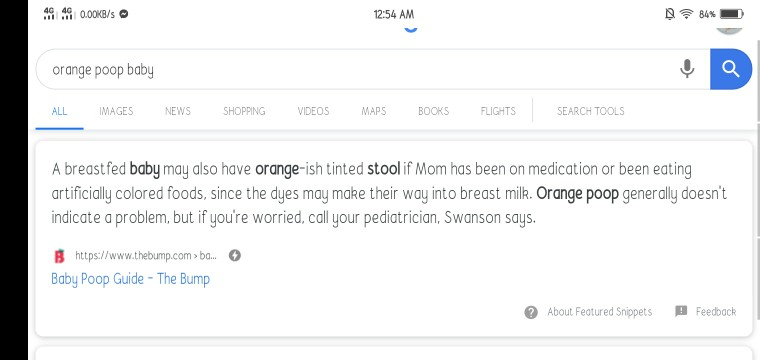Tap the Feedback flag icon
Screen dimensions: 760x360
pyautogui.click(x=681, y=311)
